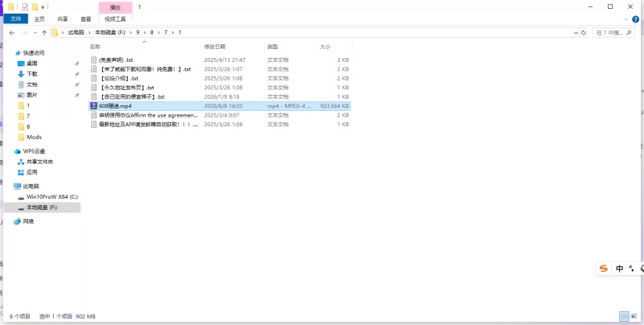644x325 pixels.
Task: Click the Back navigation arrow
Action: 12,33
